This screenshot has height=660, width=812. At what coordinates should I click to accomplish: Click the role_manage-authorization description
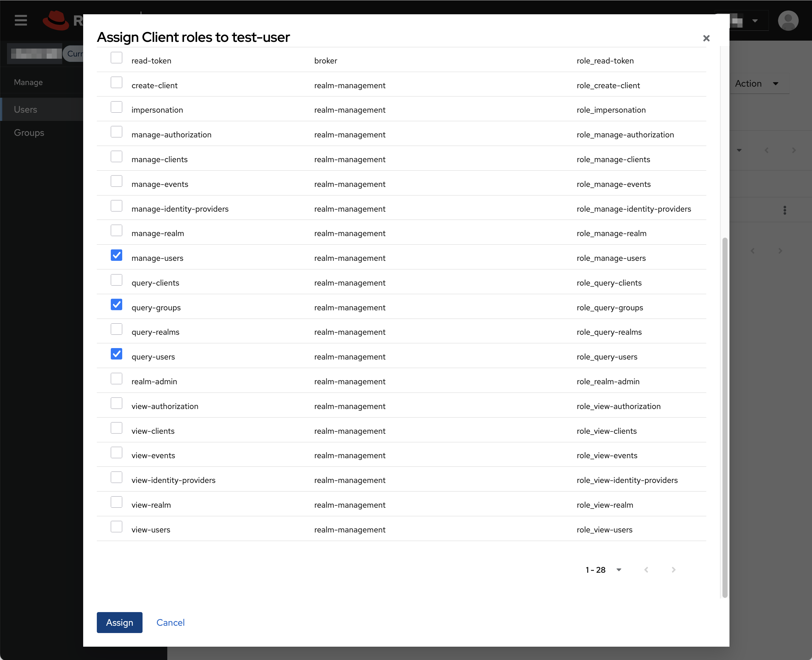625,135
